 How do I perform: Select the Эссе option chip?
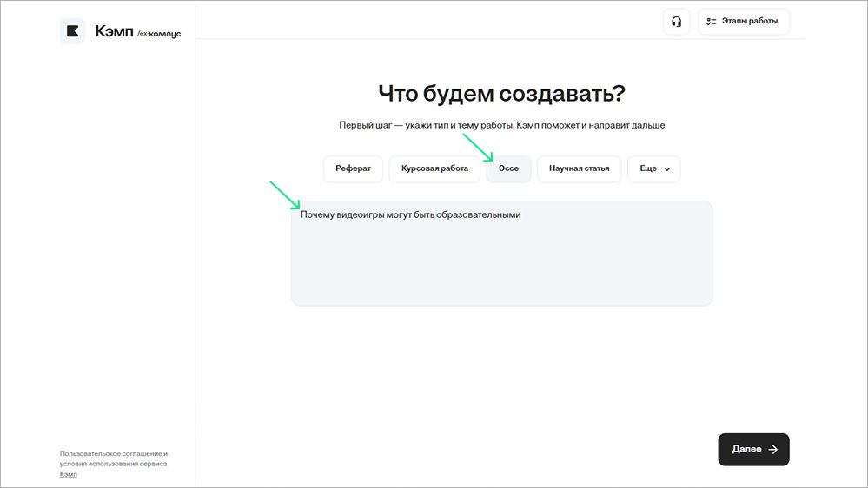(x=508, y=168)
